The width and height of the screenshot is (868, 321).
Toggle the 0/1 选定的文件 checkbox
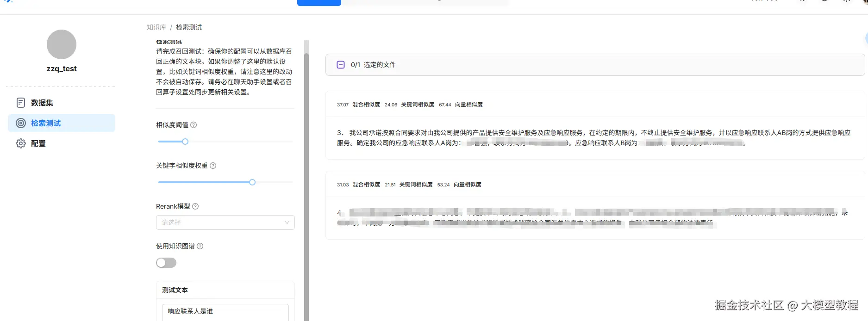click(341, 65)
